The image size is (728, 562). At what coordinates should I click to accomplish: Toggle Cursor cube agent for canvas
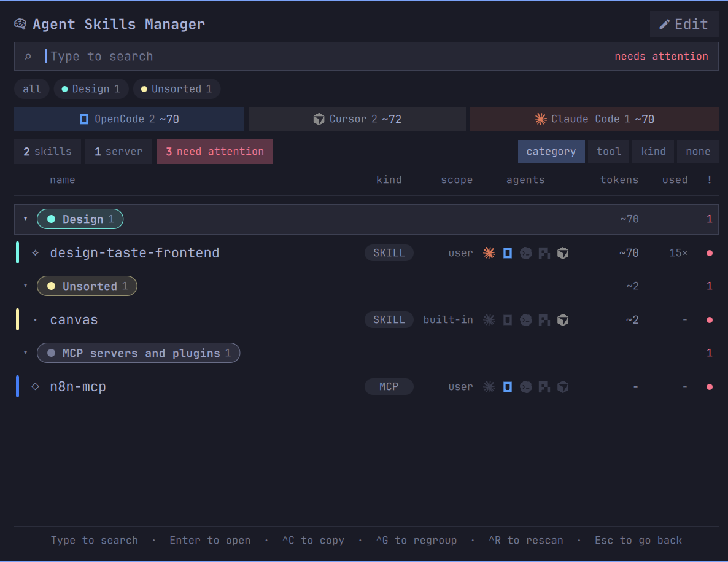[x=563, y=320]
